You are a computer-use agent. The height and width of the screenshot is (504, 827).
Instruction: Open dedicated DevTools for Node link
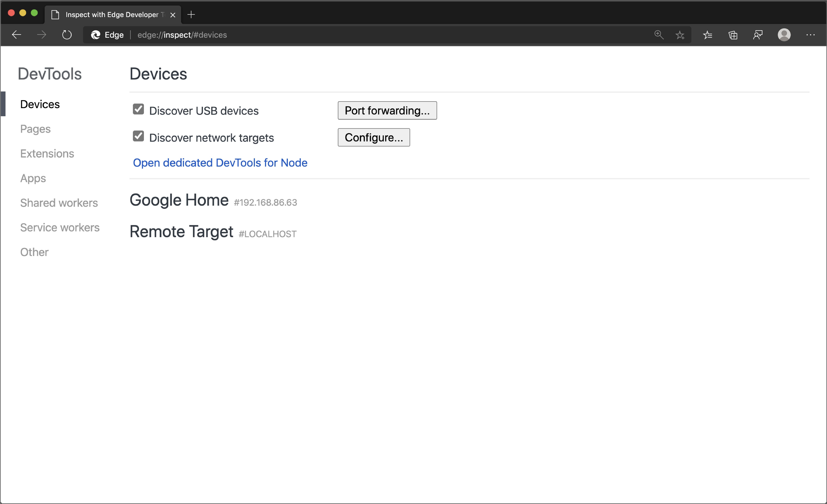point(220,162)
